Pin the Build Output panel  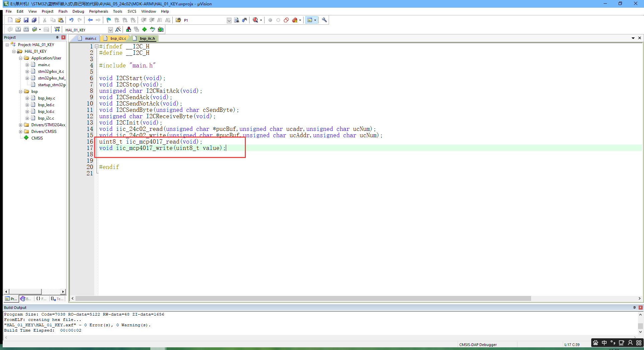(634, 308)
